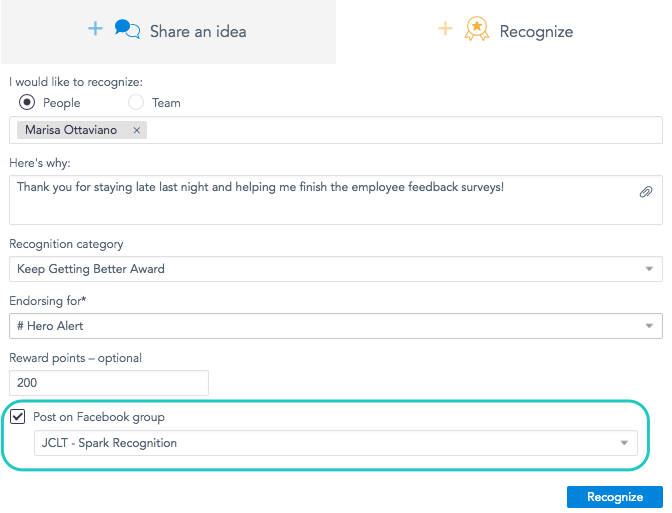
Task: Click the blue Recognize submit button
Action: click(615, 497)
